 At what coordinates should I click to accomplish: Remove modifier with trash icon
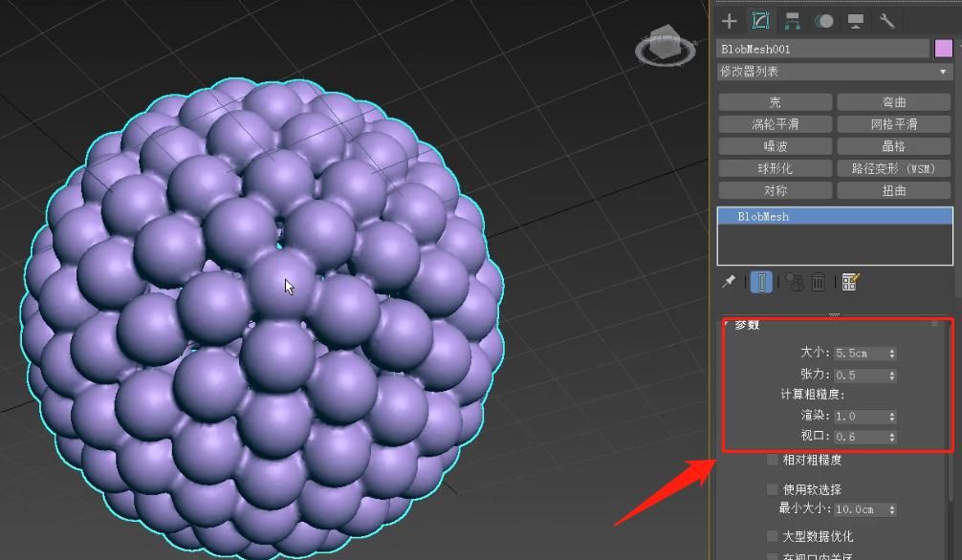818,282
